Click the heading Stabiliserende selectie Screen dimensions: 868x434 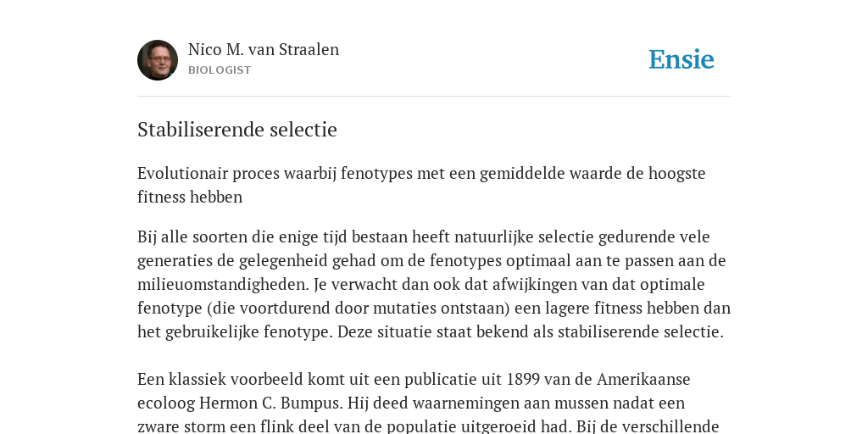pos(237,130)
